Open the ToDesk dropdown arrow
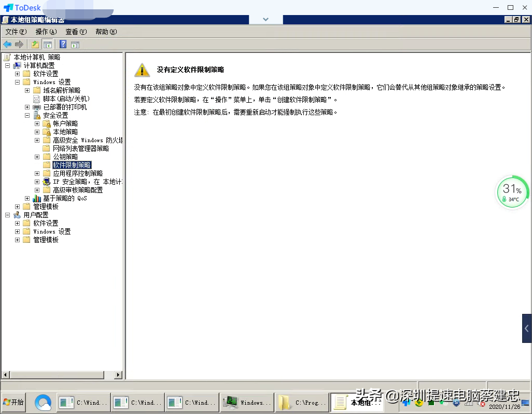The height and width of the screenshot is (414, 532). pyautogui.click(x=264, y=19)
